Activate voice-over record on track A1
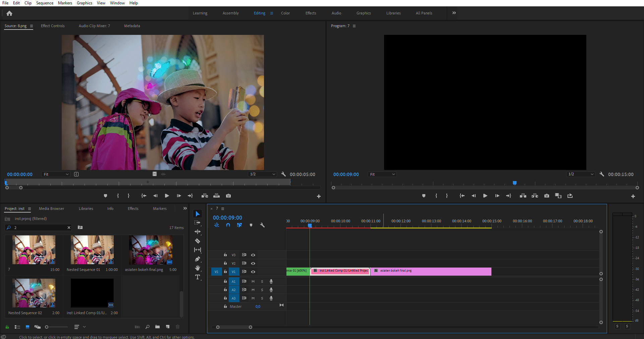The width and height of the screenshot is (644, 339). pyautogui.click(x=271, y=281)
